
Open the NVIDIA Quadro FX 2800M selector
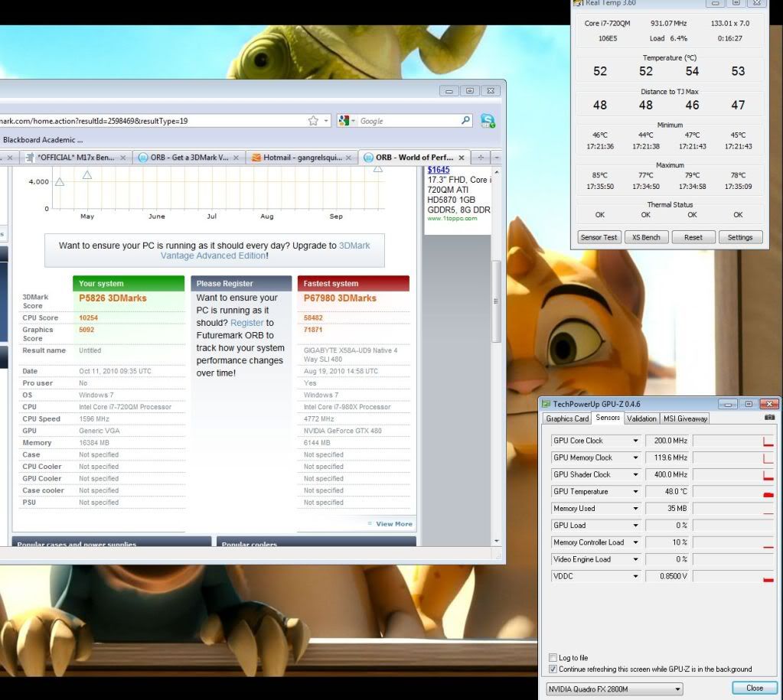(614, 689)
